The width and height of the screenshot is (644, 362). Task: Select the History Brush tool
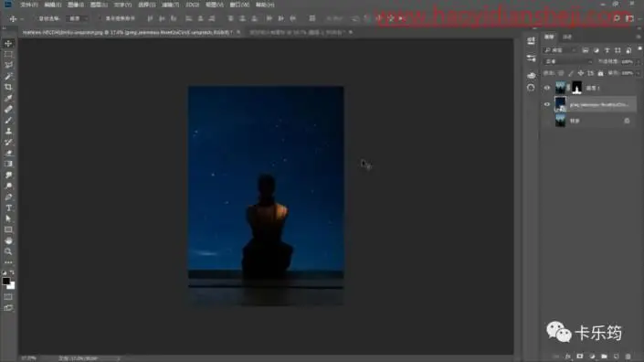click(8, 143)
